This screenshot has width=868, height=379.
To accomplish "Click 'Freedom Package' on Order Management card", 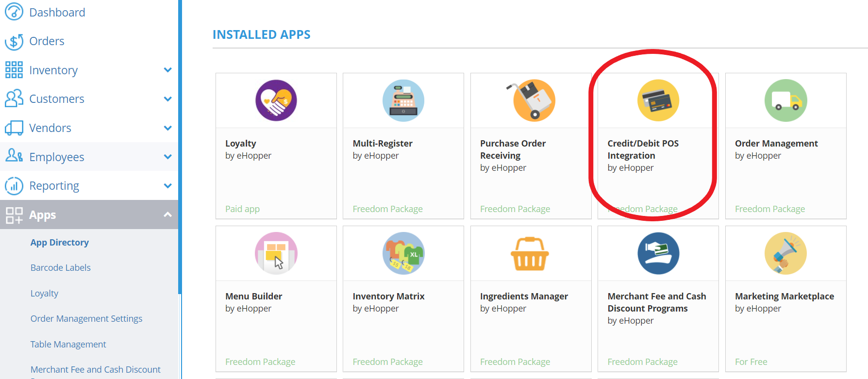I will pos(770,209).
